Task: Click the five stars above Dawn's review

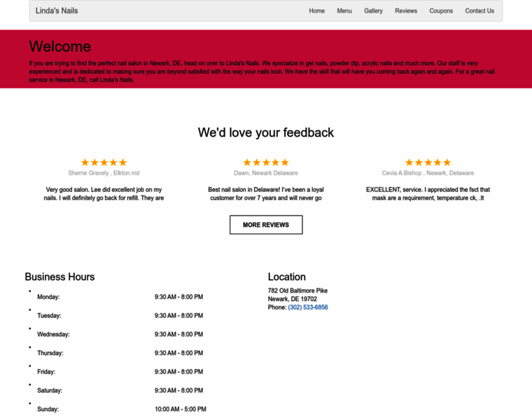Action: tap(265, 162)
